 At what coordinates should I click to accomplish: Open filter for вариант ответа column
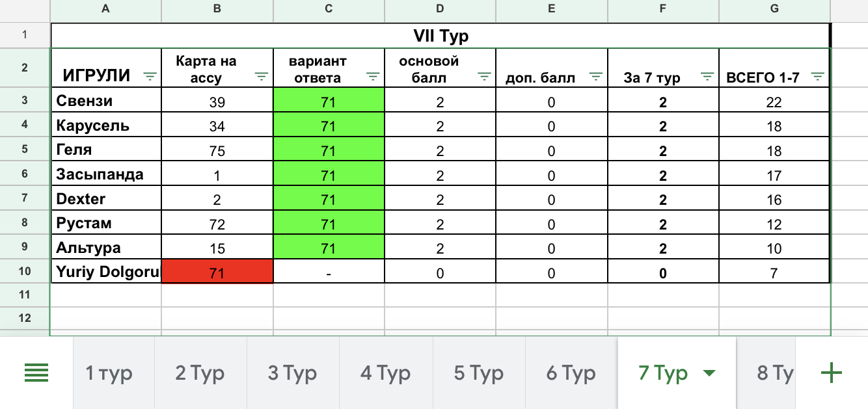[x=373, y=77]
